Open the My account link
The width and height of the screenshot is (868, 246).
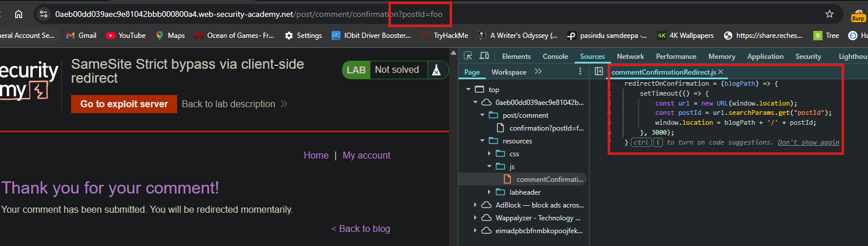[366, 155]
